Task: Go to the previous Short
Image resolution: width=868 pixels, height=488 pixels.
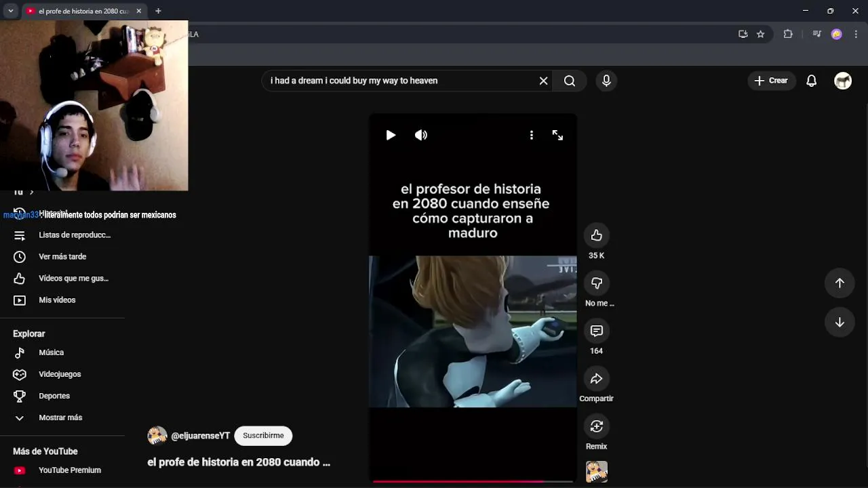Action: (840, 283)
